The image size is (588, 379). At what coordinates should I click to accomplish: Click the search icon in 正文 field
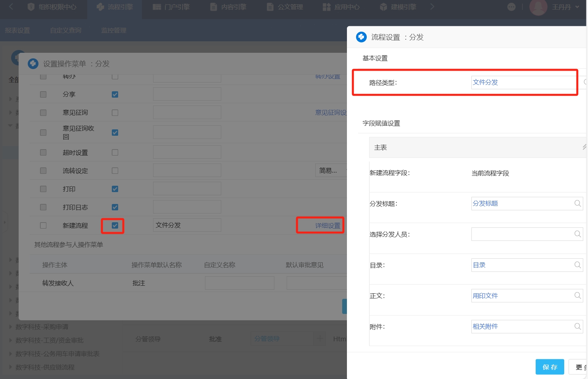point(577,296)
